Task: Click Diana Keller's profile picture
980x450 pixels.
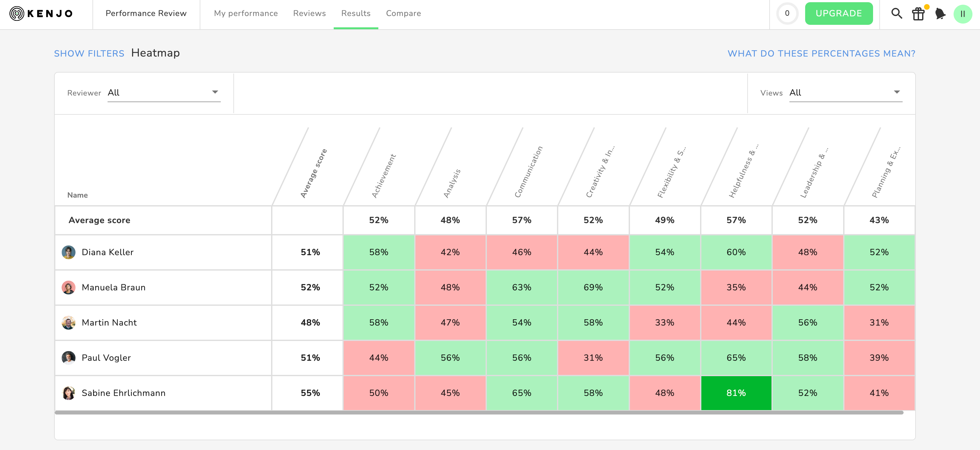Action: 69,252
